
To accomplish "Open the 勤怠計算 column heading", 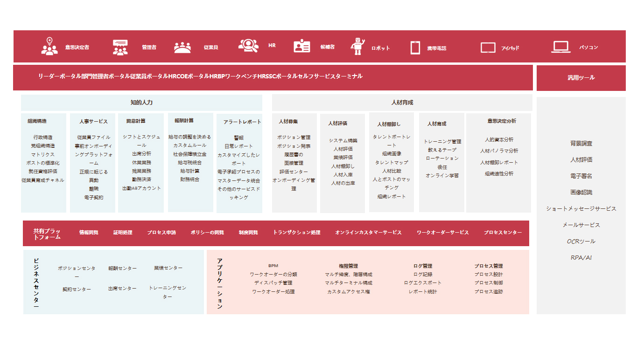I will (x=136, y=121).
